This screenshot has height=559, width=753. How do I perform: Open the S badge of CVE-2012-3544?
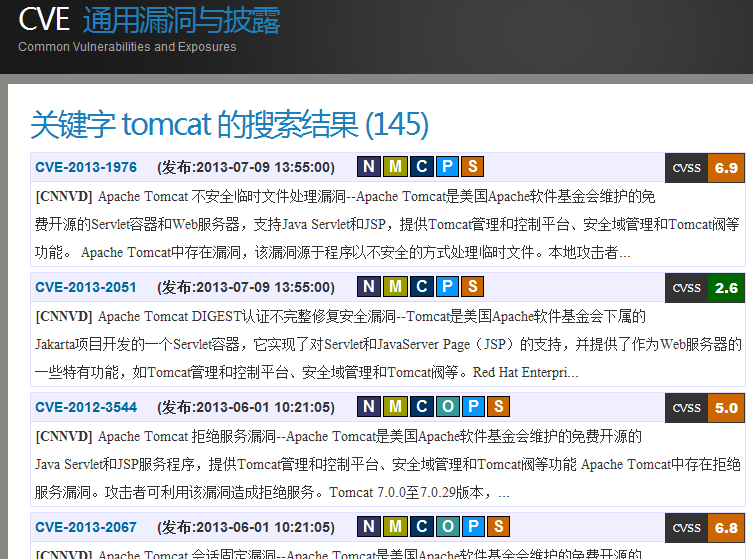click(498, 407)
